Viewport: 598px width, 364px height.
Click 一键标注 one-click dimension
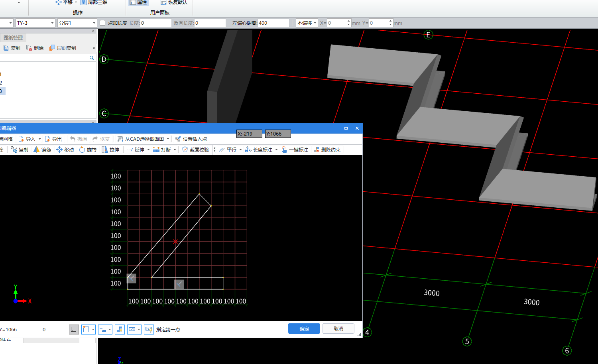pyautogui.click(x=295, y=150)
